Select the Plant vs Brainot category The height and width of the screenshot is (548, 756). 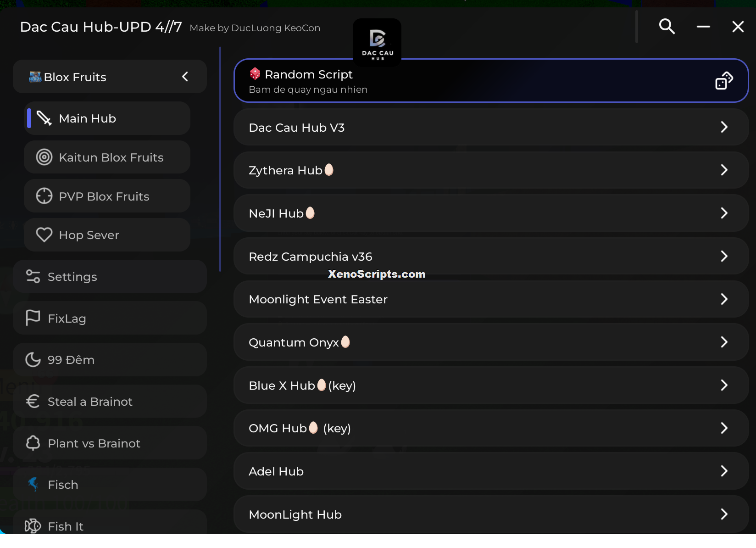pyautogui.click(x=110, y=443)
